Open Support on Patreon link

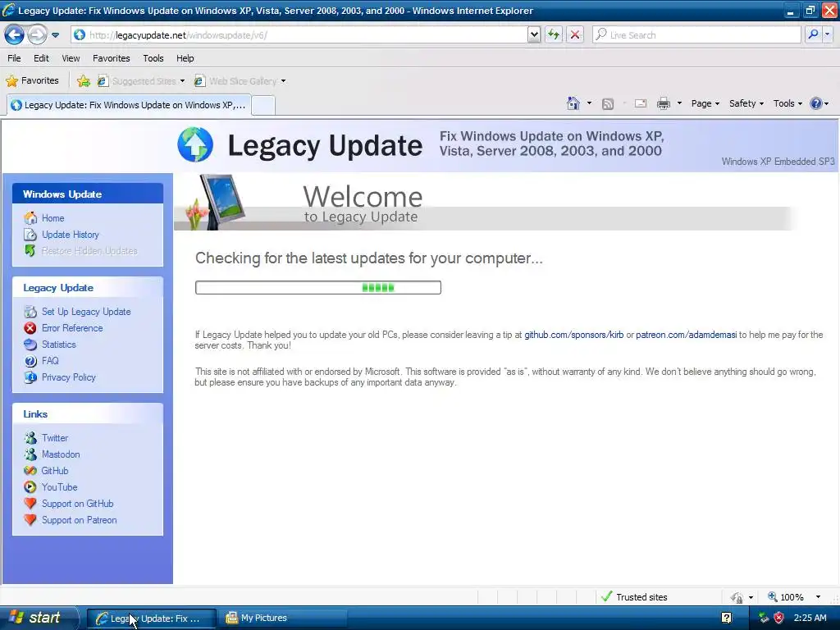80,520
